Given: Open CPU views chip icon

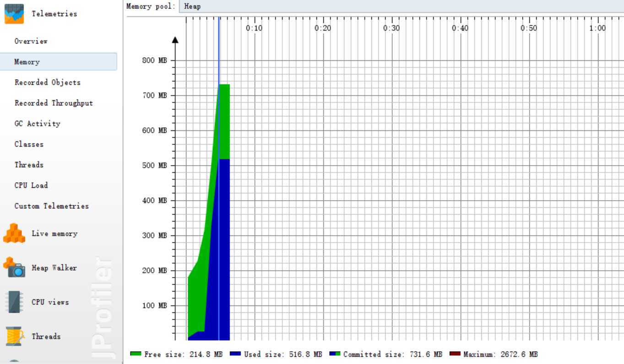Looking at the screenshot, I should click(x=14, y=302).
